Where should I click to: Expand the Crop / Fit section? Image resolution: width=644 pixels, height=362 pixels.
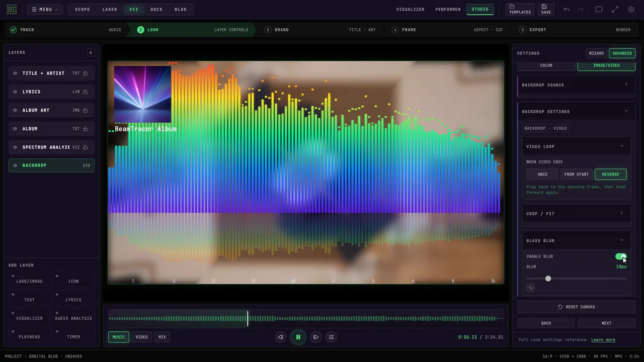(x=577, y=214)
